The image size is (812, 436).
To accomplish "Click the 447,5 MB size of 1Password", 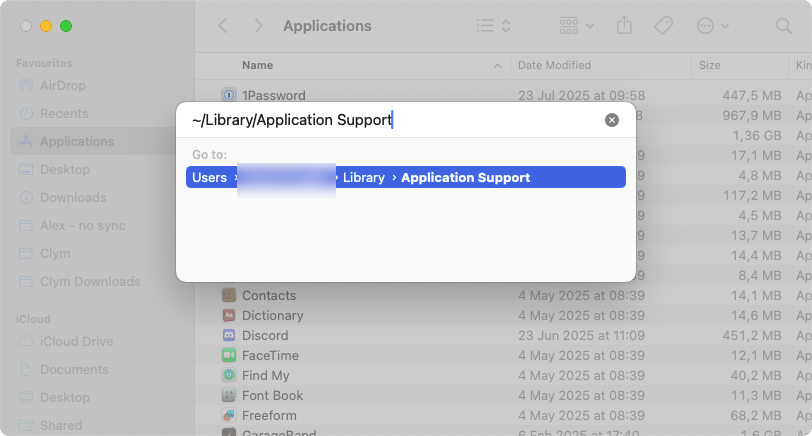I will point(752,95).
